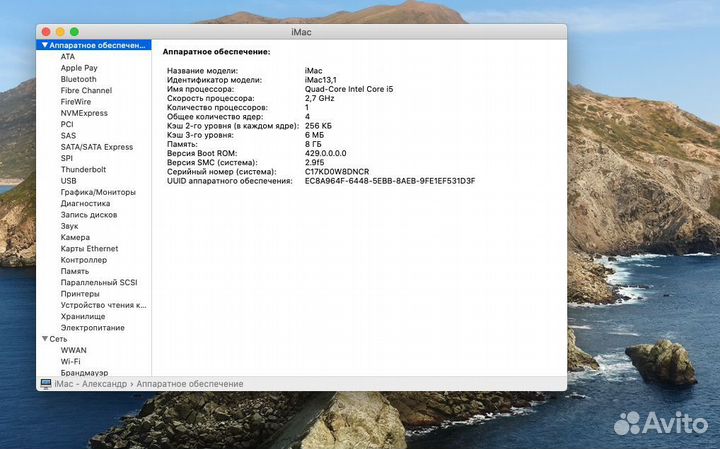Open SATA/SATA Express section
Image resolution: width=720 pixels, height=449 pixels.
coord(97,147)
